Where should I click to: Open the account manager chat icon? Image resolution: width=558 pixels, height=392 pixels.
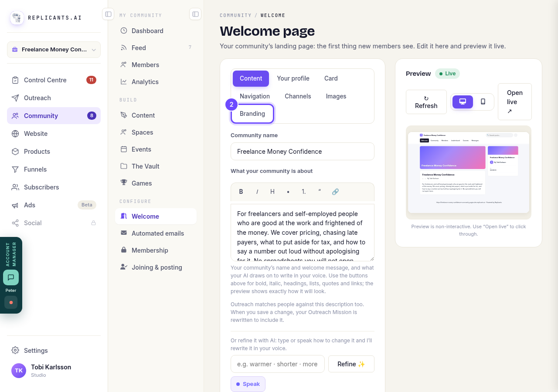click(11, 277)
